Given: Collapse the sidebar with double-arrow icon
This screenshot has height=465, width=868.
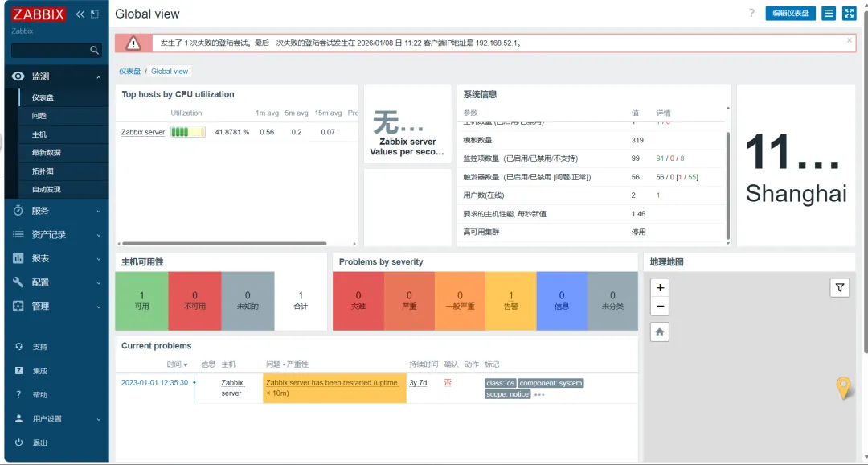Looking at the screenshot, I should 80,14.
